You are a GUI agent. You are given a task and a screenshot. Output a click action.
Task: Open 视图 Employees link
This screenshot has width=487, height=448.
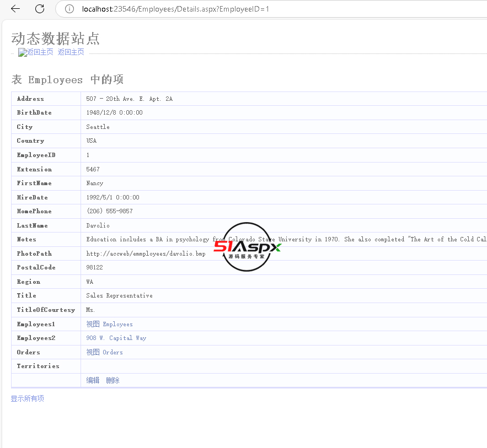109,324
